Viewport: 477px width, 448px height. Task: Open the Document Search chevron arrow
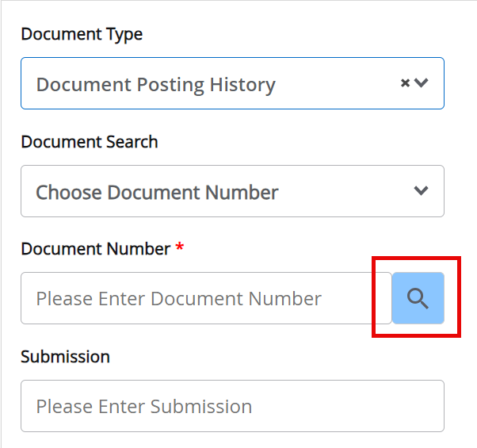click(x=422, y=190)
